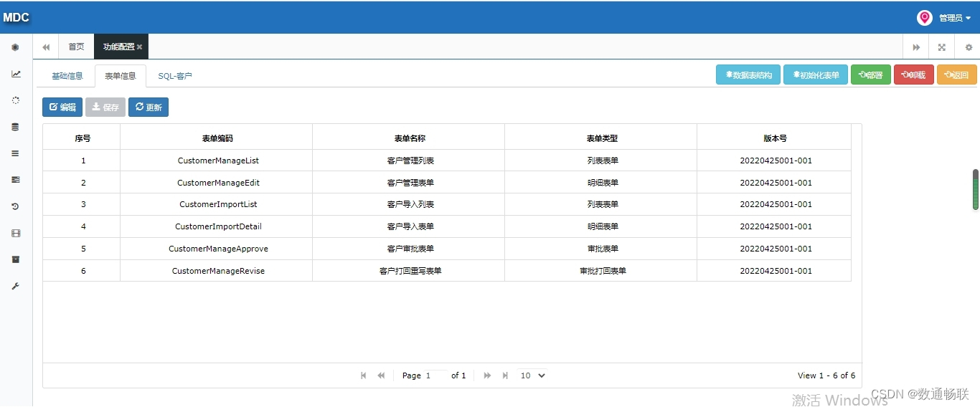Viewport: 980px width, 407px height.
Task: Click the green vertical scrollbar handle
Action: pyautogui.click(x=976, y=189)
